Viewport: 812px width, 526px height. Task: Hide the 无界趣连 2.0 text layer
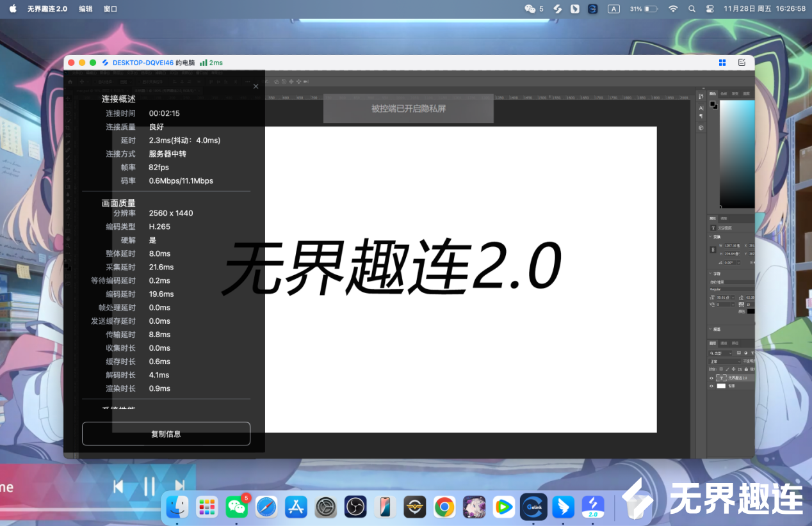711,378
